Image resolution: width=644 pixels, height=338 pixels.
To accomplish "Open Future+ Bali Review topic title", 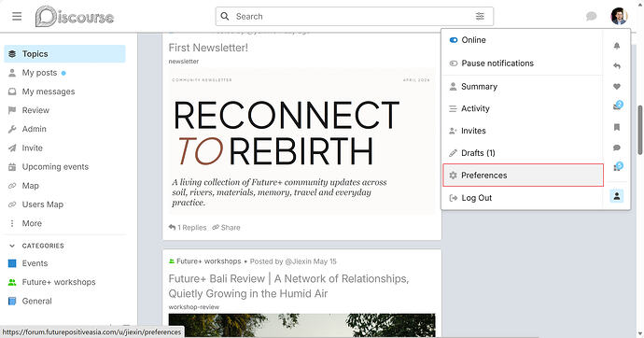I will coord(288,286).
